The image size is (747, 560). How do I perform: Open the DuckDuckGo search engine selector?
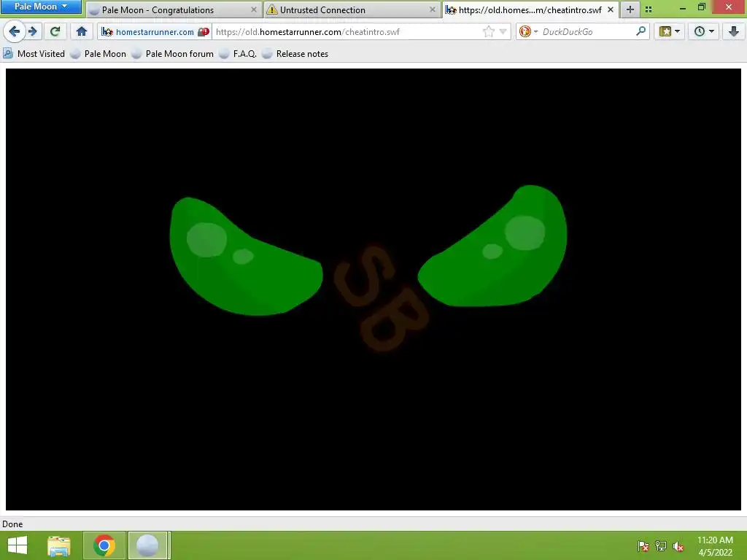click(528, 32)
